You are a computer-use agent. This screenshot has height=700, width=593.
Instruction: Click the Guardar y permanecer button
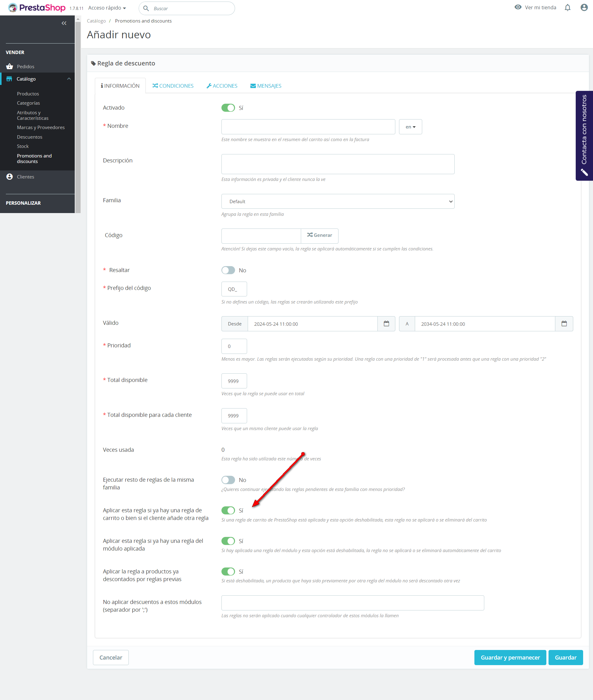click(510, 657)
